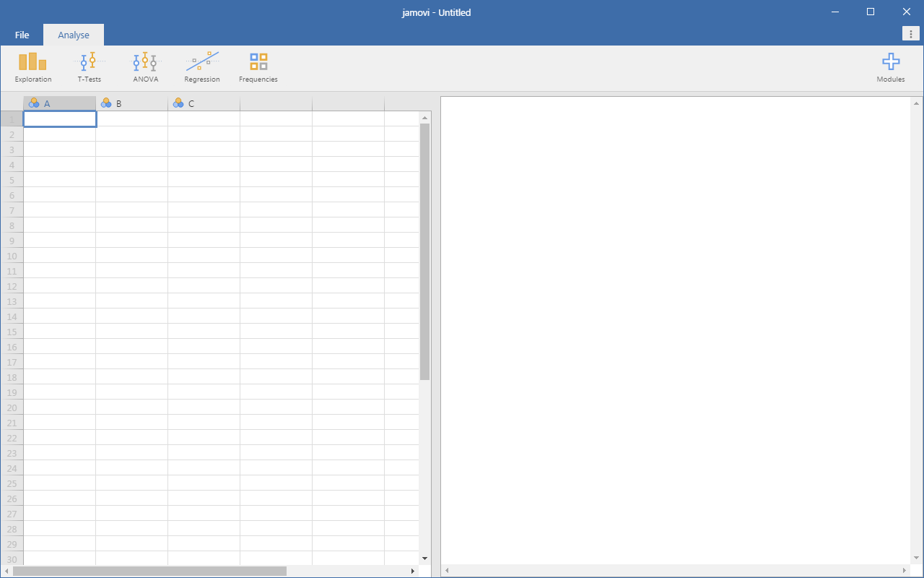Open the Frequencies analysis menu
Screen dimensions: 924x578
258,66
